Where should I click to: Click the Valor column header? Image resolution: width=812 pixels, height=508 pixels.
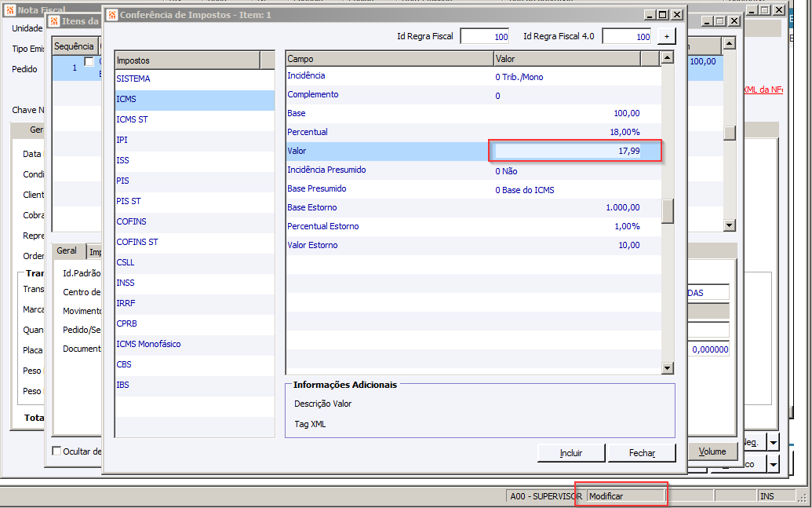coord(567,59)
